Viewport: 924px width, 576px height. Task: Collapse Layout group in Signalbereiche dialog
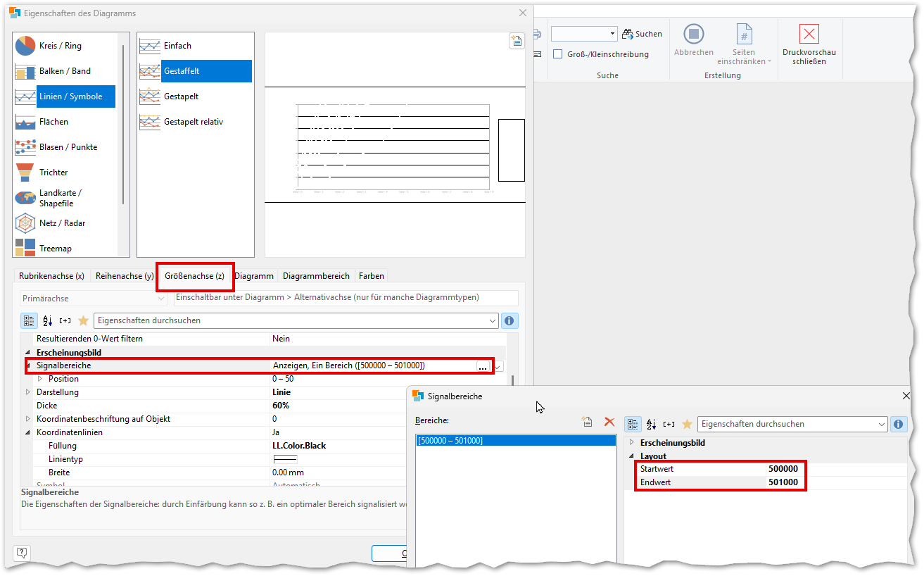tap(631, 456)
